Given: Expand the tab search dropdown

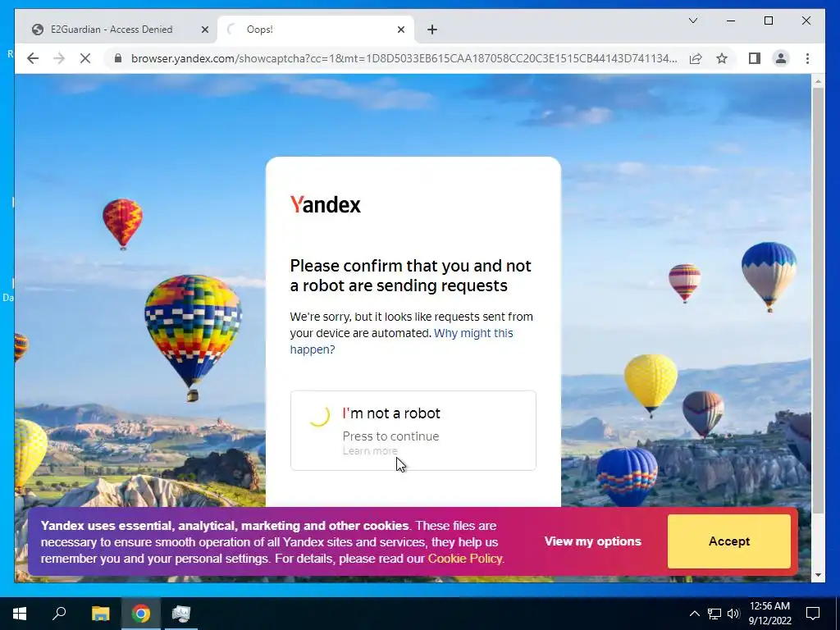Looking at the screenshot, I should [x=692, y=21].
